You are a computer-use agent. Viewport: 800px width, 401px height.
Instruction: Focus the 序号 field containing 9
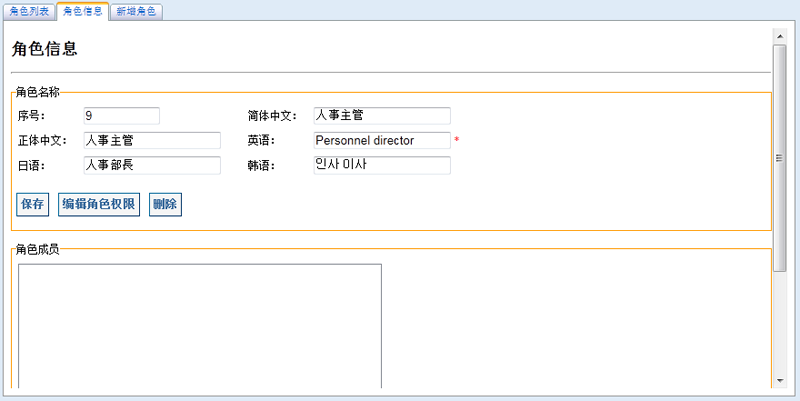pos(121,116)
